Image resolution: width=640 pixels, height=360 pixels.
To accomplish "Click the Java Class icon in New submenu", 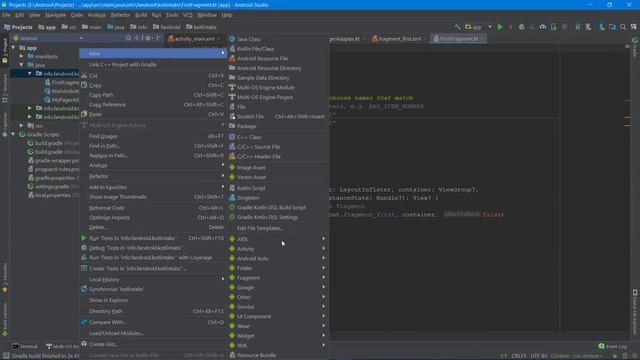I will click(232, 39).
